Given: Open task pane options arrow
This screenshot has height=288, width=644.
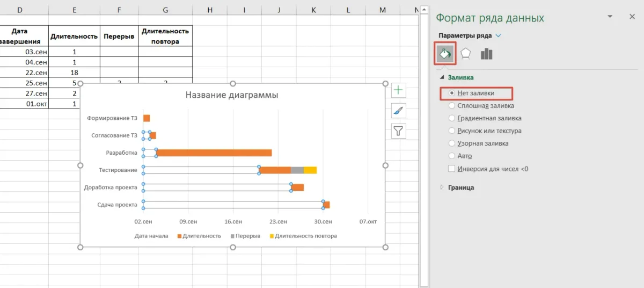Looking at the screenshot, I should [610, 17].
